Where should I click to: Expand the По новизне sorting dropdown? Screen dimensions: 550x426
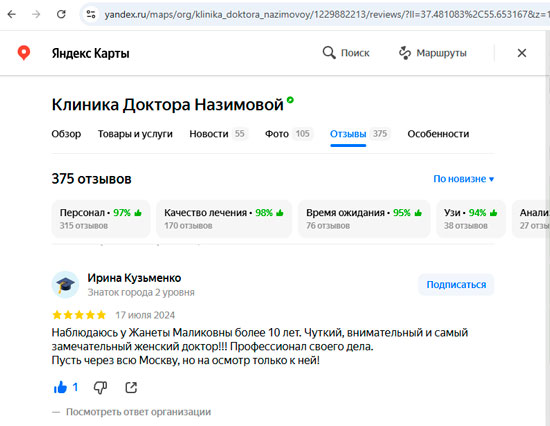(x=464, y=179)
